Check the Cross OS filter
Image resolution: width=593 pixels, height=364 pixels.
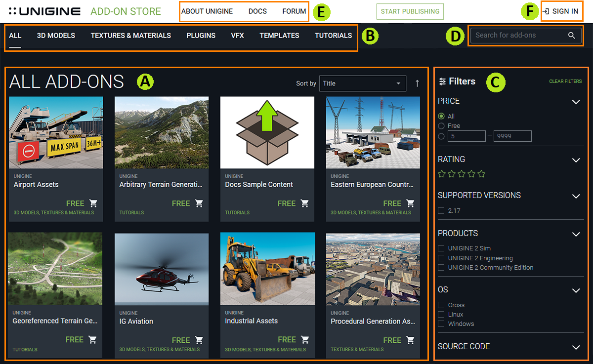pyautogui.click(x=441, y=305)
